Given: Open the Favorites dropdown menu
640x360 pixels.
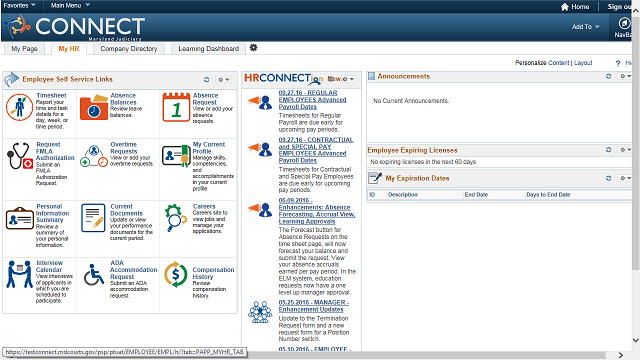Looking at the screenshot, I should point(19,5).
